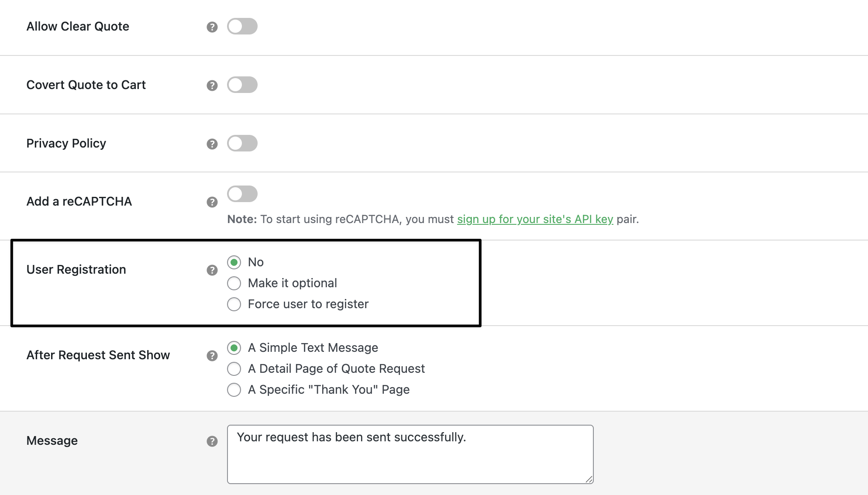This screenshot has width=868, height=495.
Task: Toggle the Privacy Policy switch
Action: 242,143
